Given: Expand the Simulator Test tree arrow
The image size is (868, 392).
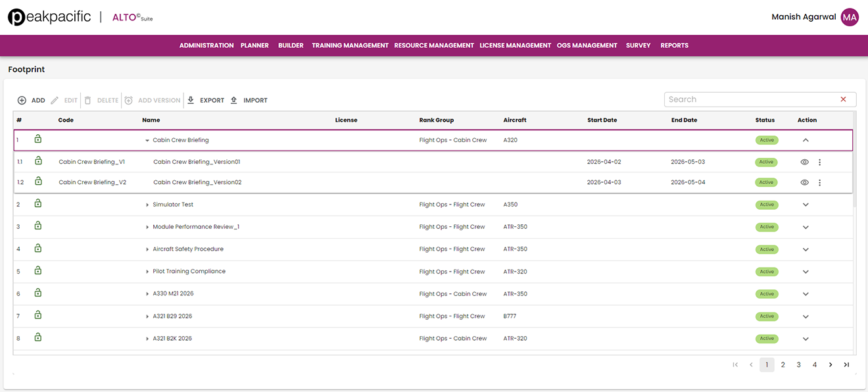Looking at the screenshot, I should tap(147, 205).
